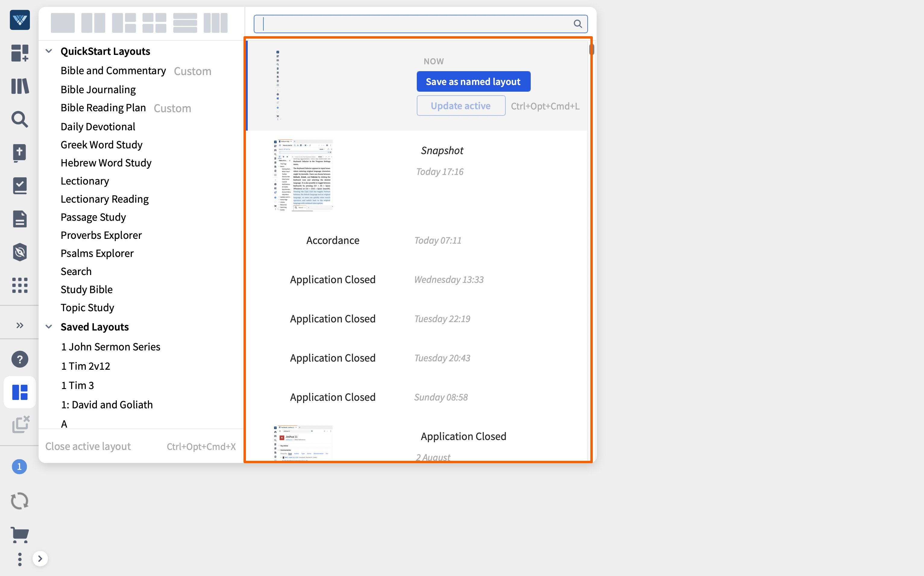Open the Daily Devotional layout
Image resolution: width=924 pixels, height=576 pixels.
click(x=98, y=126)
